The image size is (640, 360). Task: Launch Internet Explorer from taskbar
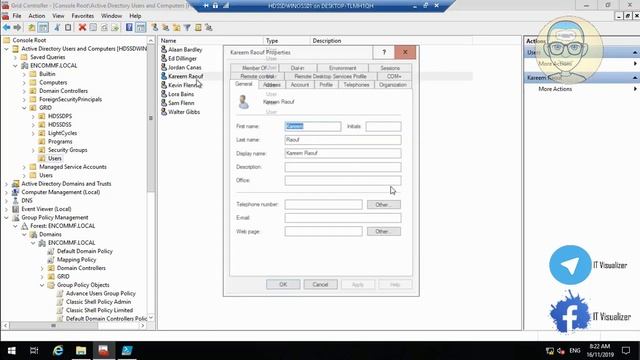click(x=58, y=350)
